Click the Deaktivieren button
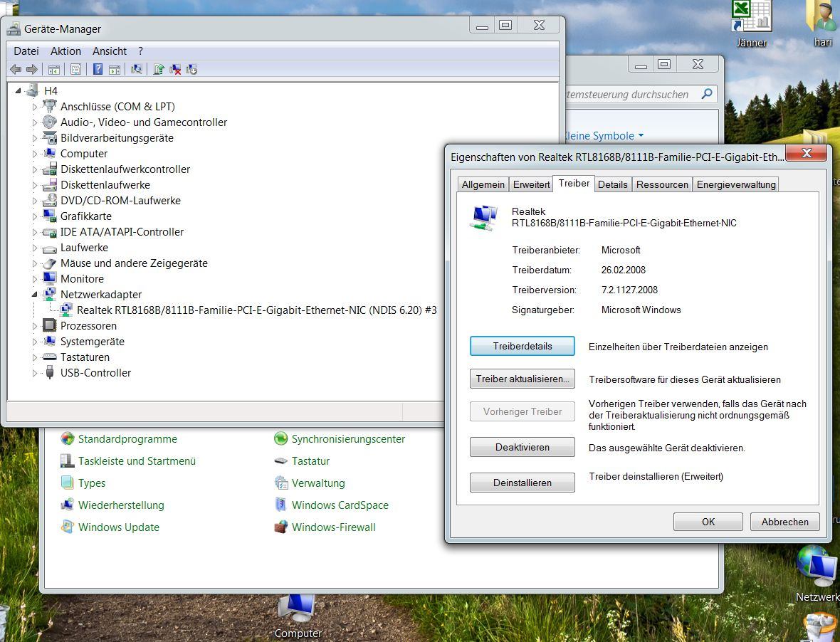 523,447
